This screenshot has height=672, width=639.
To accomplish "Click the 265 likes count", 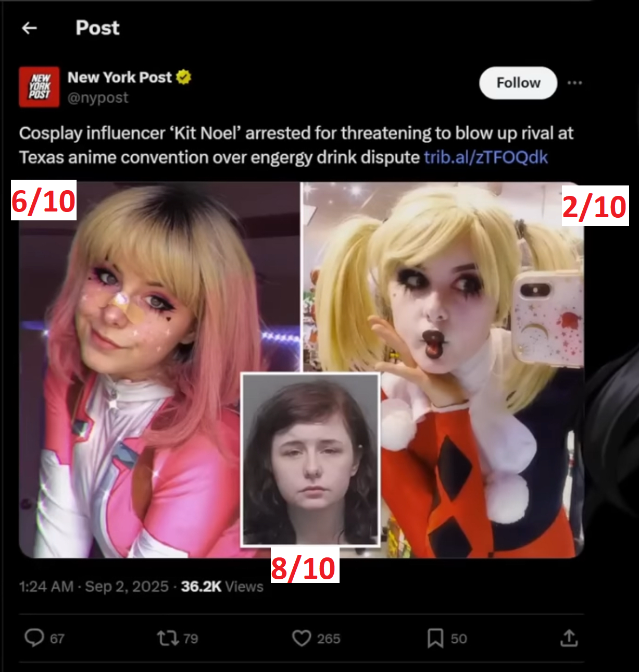I will pos(329,639).
